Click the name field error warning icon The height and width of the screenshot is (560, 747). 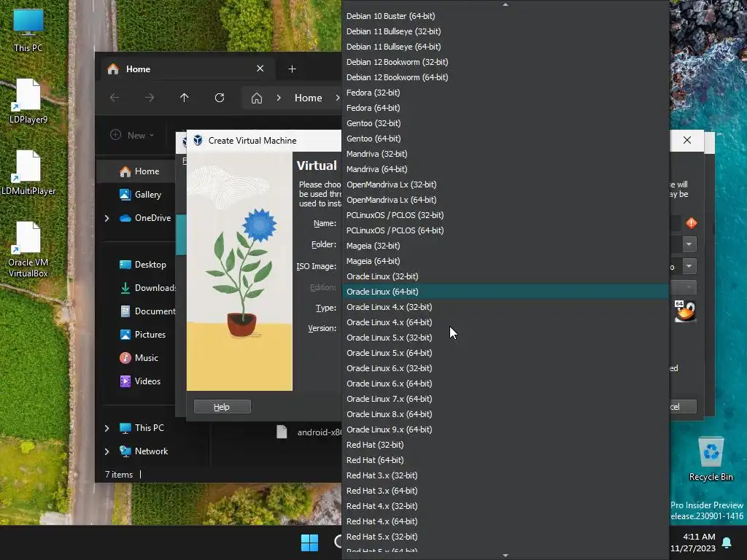point(692,223)
